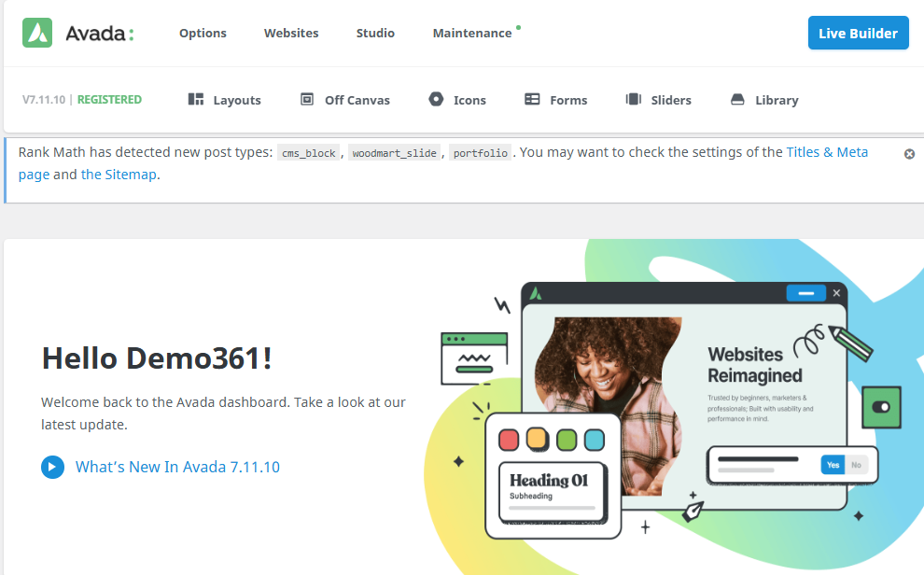The width and height of the screenshot is (924, 575).
Task: Open What's New In Avada 7.11.10
Action: 177,467
